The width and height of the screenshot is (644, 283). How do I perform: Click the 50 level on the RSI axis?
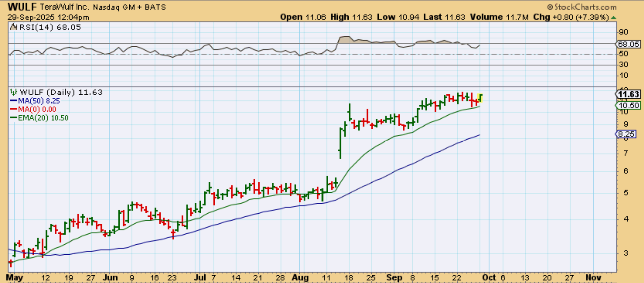coord(623,54)
